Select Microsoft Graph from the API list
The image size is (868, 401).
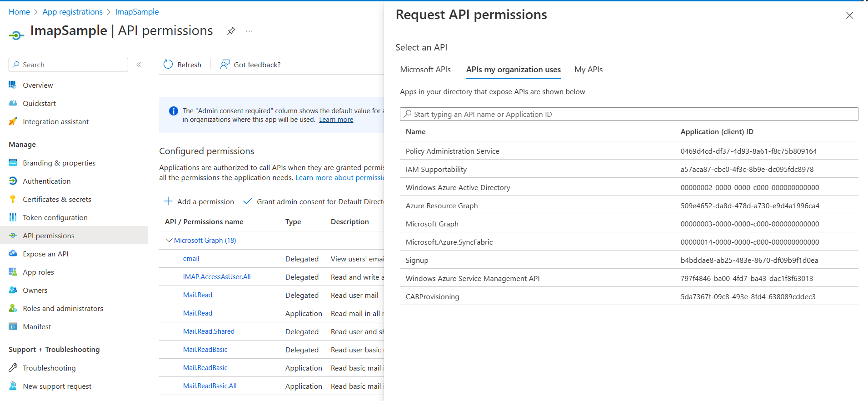coord(432,224)
